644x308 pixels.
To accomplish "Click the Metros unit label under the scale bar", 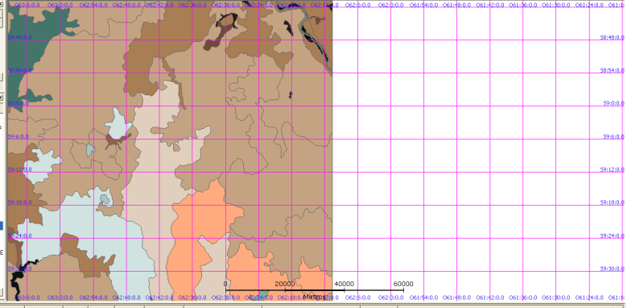I will tap(314, 296).
